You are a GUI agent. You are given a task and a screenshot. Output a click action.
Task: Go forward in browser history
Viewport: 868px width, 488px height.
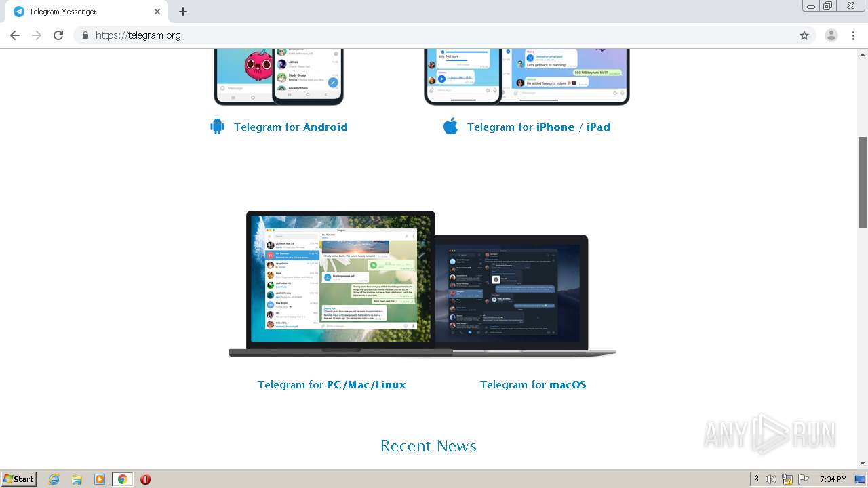pyautogui.click(x=37, y=35)
